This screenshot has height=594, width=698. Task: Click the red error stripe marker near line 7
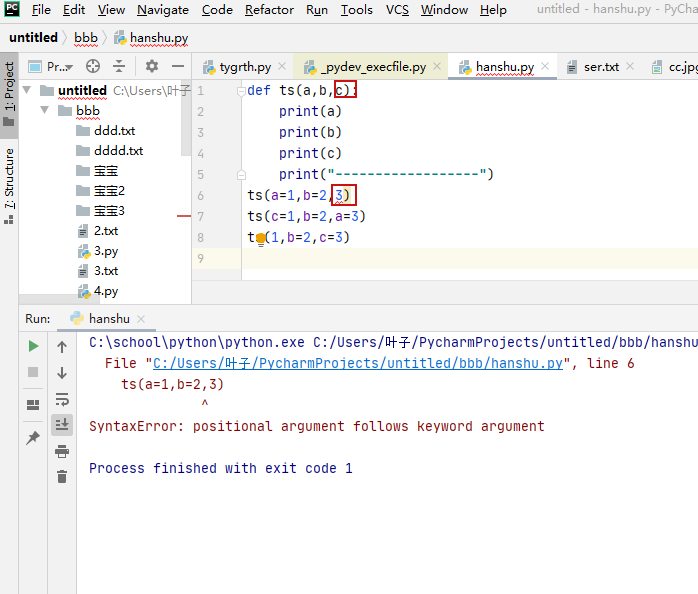coord(183,216)
